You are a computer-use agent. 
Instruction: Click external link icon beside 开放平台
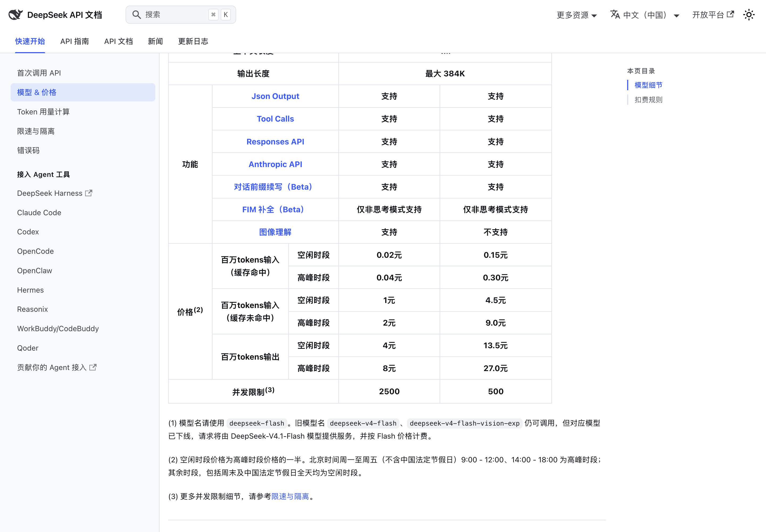tap(730, 14)
